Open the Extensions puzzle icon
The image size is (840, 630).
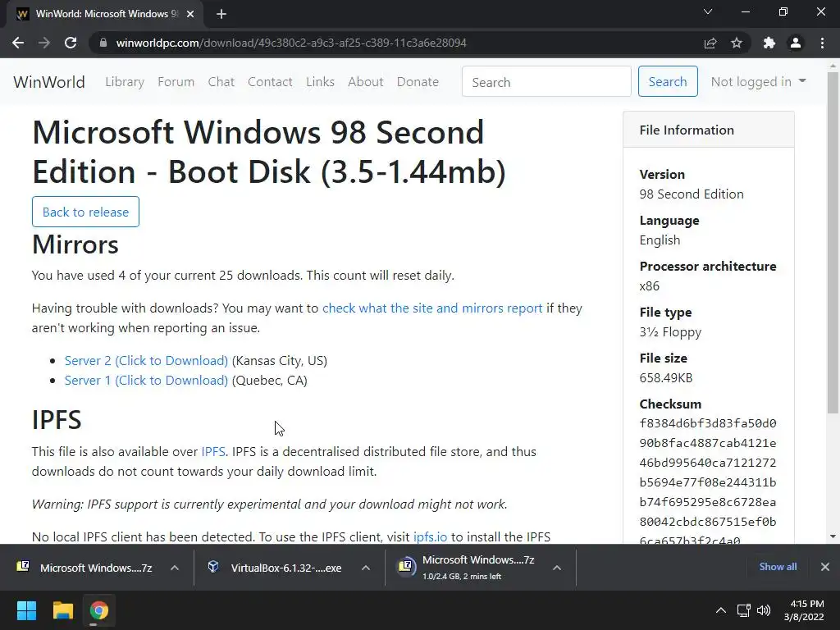[x=769, y=43]
